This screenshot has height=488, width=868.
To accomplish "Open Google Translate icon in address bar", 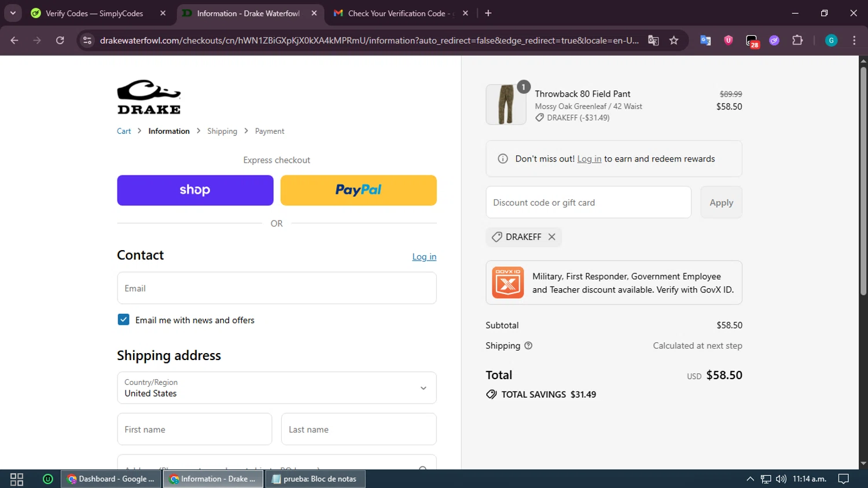I will (x=653, y=41).
